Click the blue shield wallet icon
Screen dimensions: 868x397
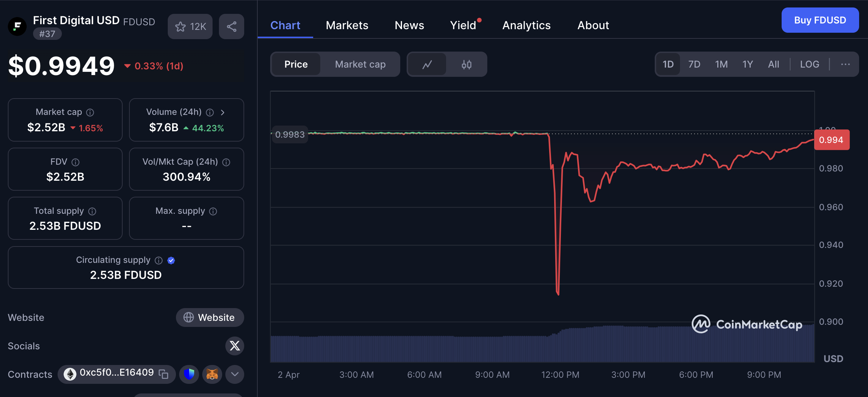coord(189,374)
